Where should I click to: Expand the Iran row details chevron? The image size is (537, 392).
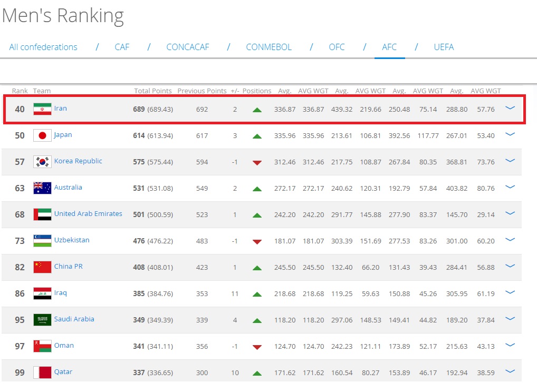(510, 108)
